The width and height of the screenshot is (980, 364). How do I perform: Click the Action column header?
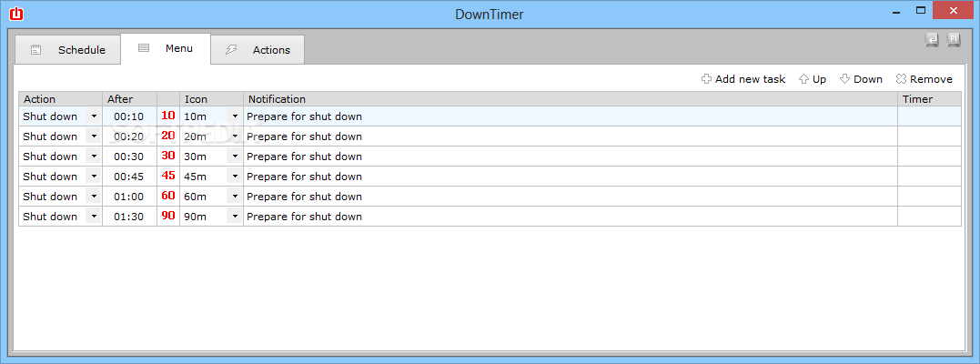pos(61,99)
